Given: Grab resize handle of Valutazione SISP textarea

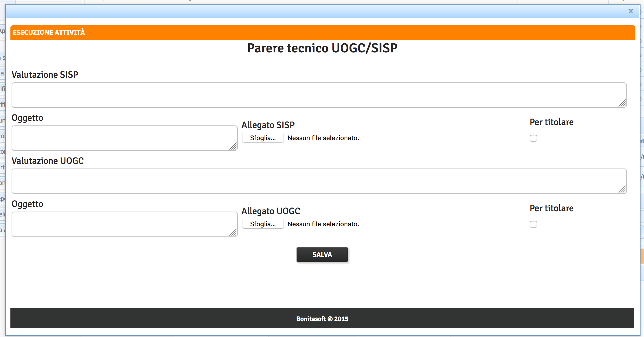Looking at the screenshot, I should [622, 103].
